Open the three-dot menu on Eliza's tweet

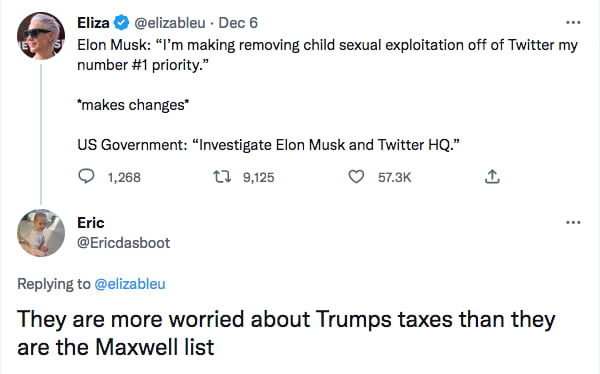coord(573,23)
